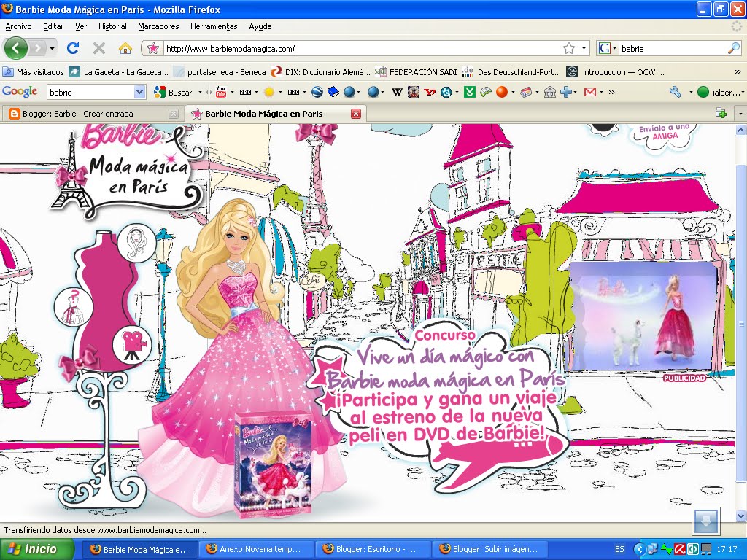Open the Buscar button dropdown arrow
The height and width of the screenshot is (560, 747).
pos(200,92)
